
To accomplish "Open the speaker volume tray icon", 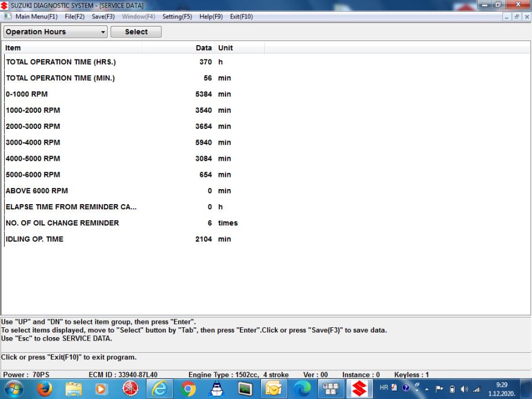I will [x=464, y=389].
